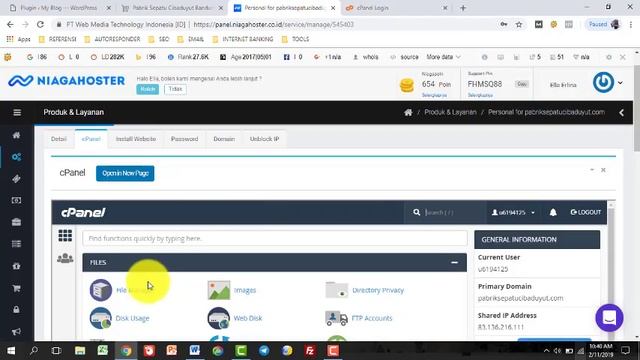Image resolution: width=640 pixels, height=360 pixels.
Task: Open the Web Disk icon
Action: (x=219, y=318)
